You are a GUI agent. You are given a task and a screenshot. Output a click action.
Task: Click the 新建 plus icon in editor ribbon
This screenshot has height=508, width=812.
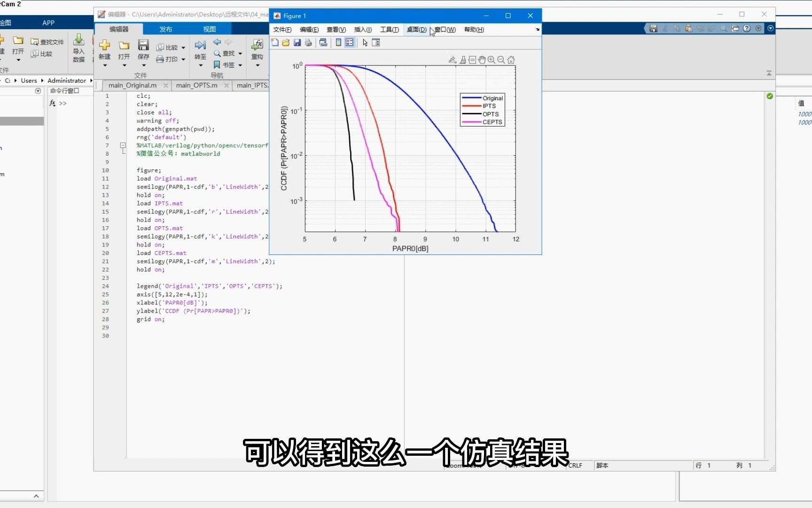point(104,45)
